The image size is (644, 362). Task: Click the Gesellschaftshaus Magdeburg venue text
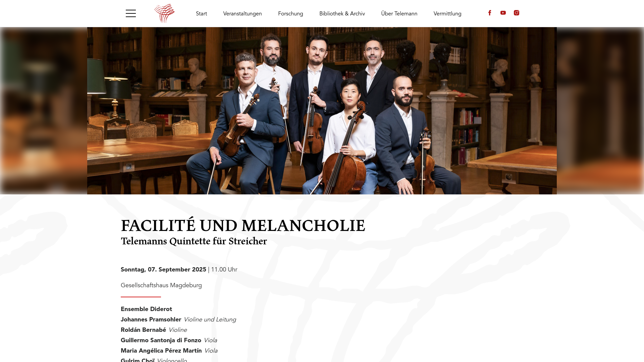point(161,285)
